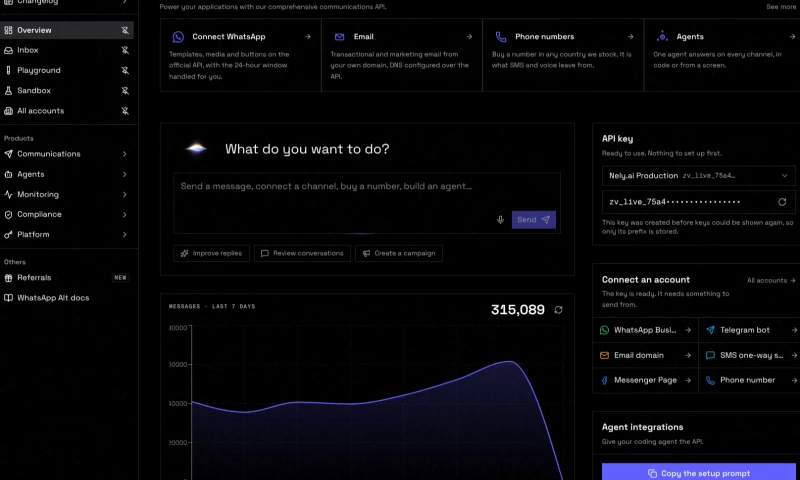The image size is (800, 480).
Task: Choose the Improve replies suggestion
Action: (212, 253)
